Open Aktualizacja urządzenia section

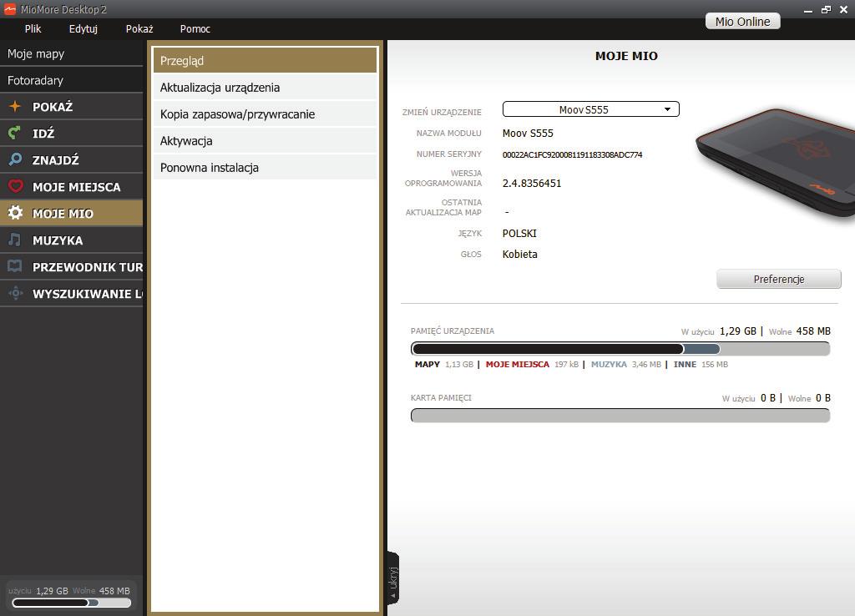coord(265,87)
